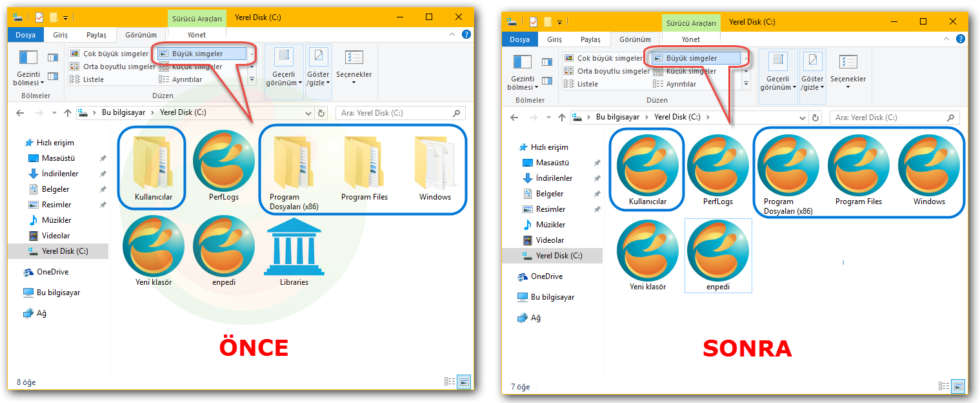Open Dosya tab in left window
This screenshot has height=403, width=980.
[26, 35]
